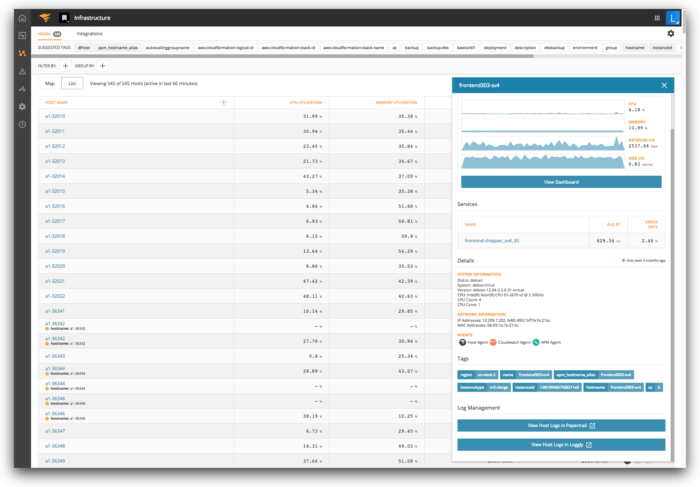Image resolution: width=700 pixels, height=487 pixels.
Task: Click the Cloudwatch Agent icon
Action: [x=494, y=342]
